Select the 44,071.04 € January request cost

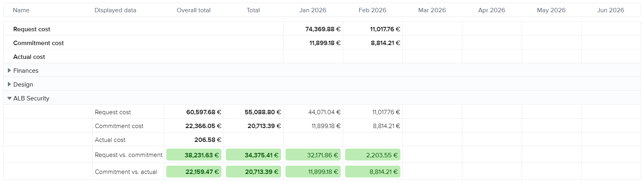click(324, 112)
